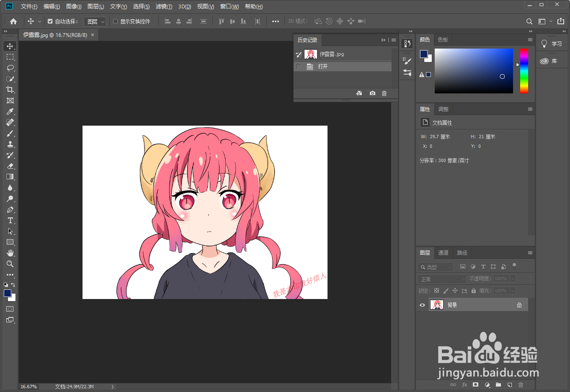The width and height of the screenshot is (570, 392).
Task: Select the Rectangular Marquee tool
Action: point(10,57)
